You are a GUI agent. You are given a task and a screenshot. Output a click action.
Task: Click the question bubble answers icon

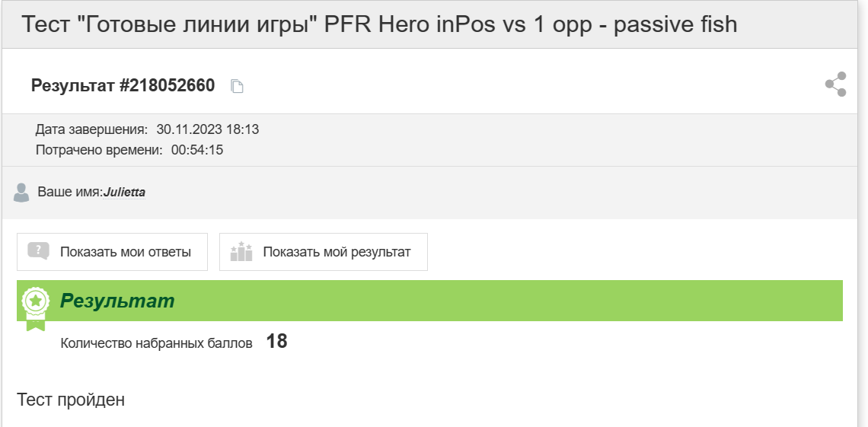38,252
